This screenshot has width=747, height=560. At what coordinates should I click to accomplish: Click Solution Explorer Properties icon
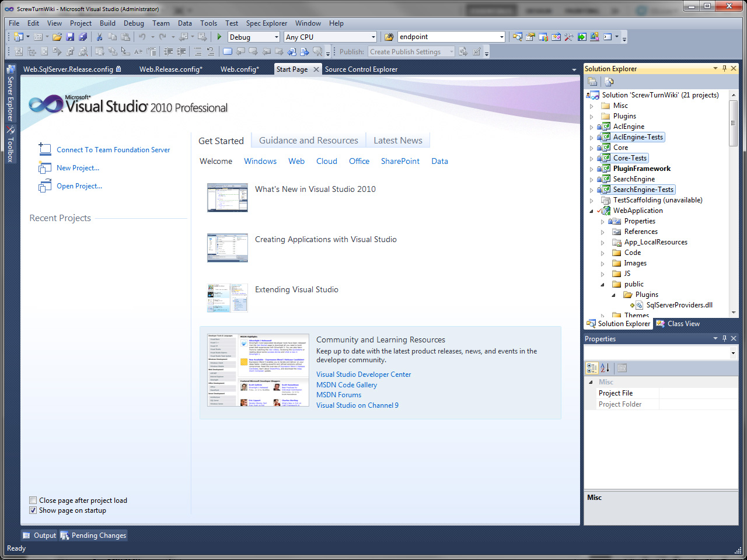(592, 82)
